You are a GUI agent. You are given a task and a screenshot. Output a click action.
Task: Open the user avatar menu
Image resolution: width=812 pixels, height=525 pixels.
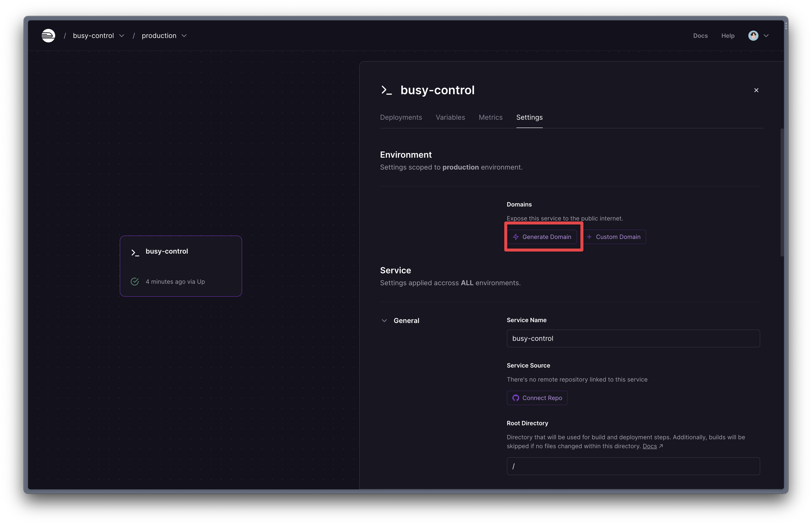pyautogui.click(x=753, y=35)
